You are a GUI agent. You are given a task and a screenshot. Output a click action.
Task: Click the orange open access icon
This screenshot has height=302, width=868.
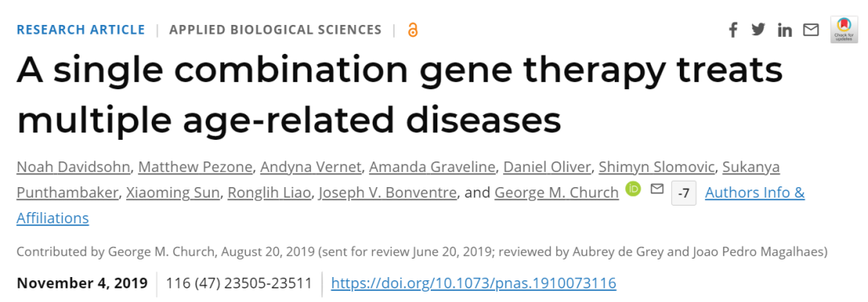(412, 30)
